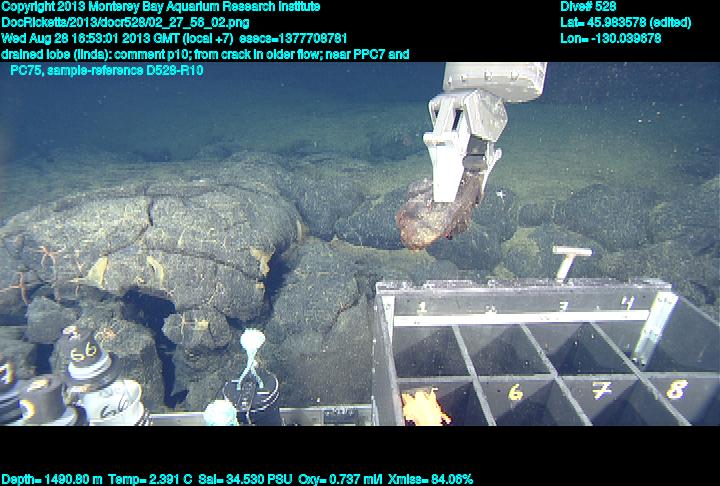Image resolution: width=720 pixels, height=486 pixels.
Task: Click the rock sample held by the manipulator
Action: pyautogui.click(x=437, y=214)
